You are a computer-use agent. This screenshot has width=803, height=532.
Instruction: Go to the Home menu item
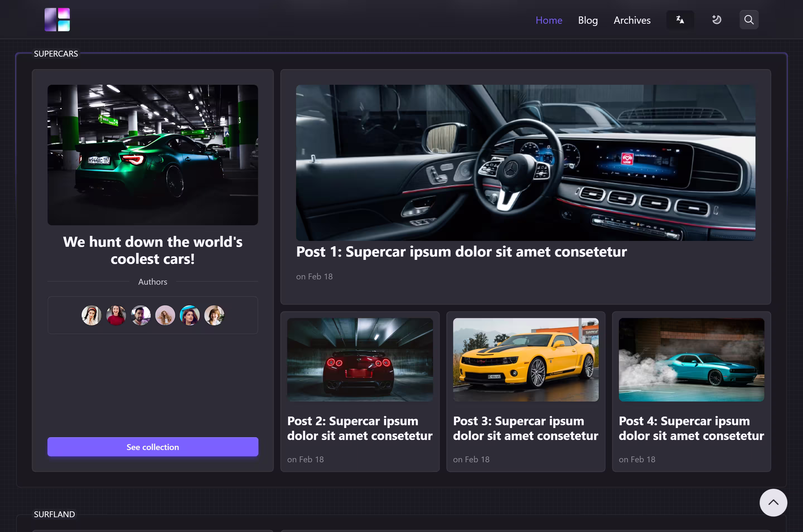click(x=548, y=20)
